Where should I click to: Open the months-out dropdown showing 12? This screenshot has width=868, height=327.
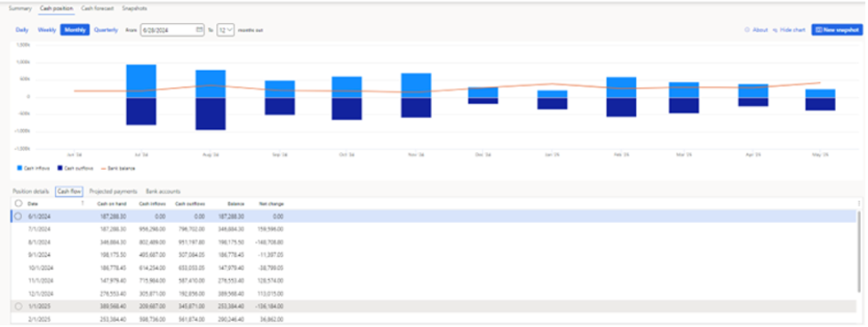point(226,30)
